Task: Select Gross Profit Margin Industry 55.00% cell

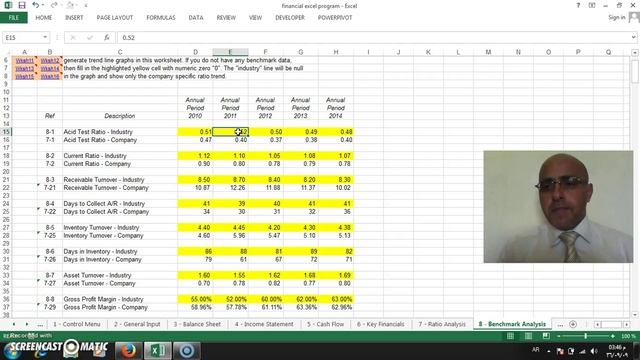Action: (195, 299)
